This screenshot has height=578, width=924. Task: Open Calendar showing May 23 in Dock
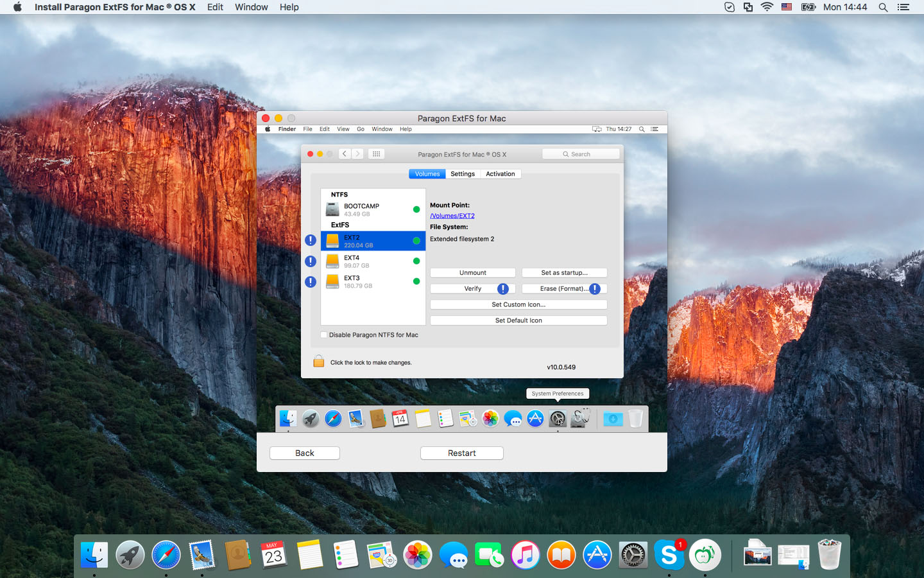tap(274, 554)
